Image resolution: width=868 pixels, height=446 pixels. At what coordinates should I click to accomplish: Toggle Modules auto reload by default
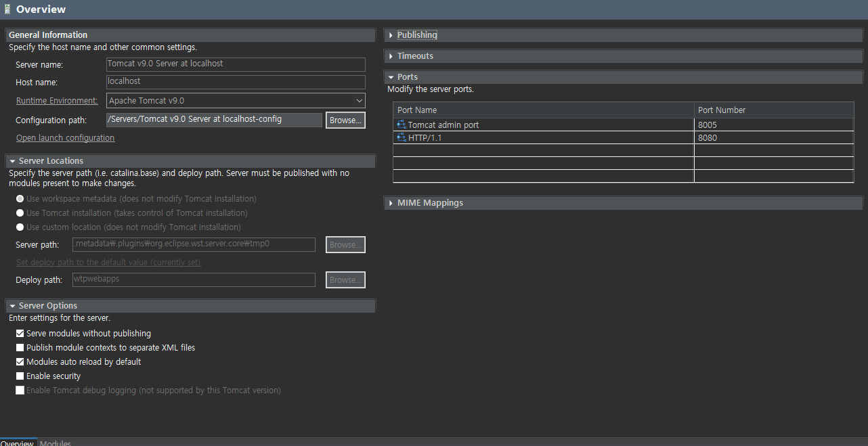(20, 362)
